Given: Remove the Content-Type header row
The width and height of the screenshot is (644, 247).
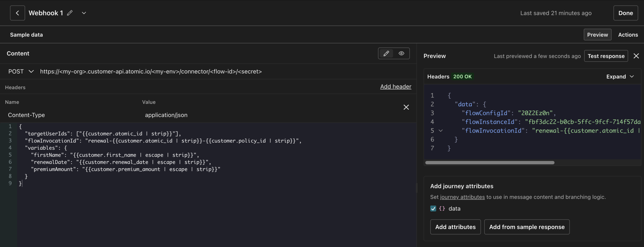Looking at the screenshot, I should [406, 107].
